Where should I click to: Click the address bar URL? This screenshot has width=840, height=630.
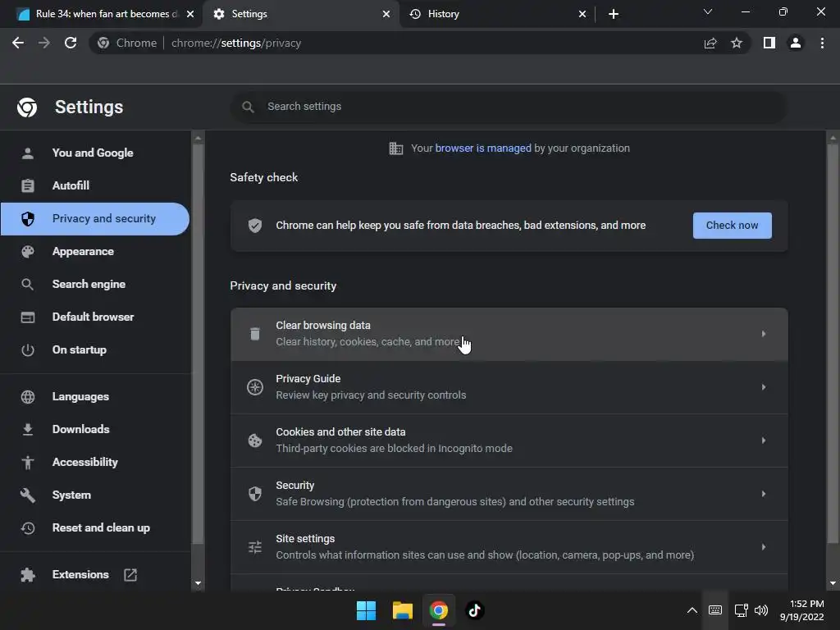[x=236, y=43]
